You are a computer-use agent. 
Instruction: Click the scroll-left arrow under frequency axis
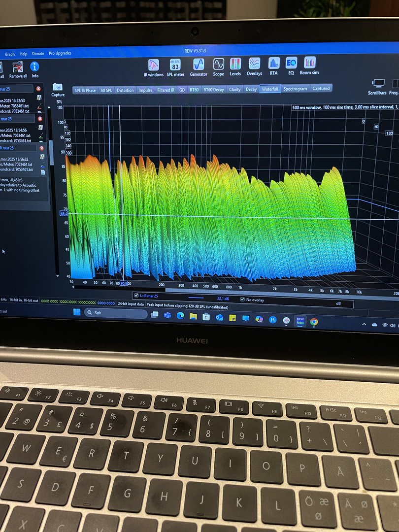point(73,287)
